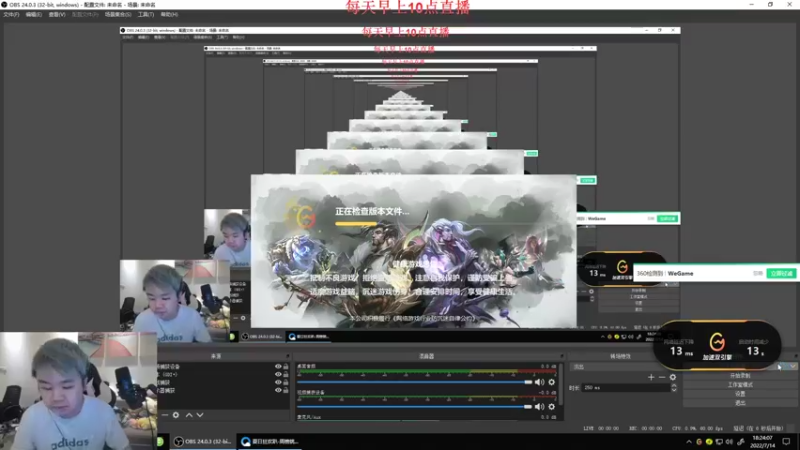This screenshot has height=450, width=800.
Task: Move source up with up arrow
Action: [189, 415]
